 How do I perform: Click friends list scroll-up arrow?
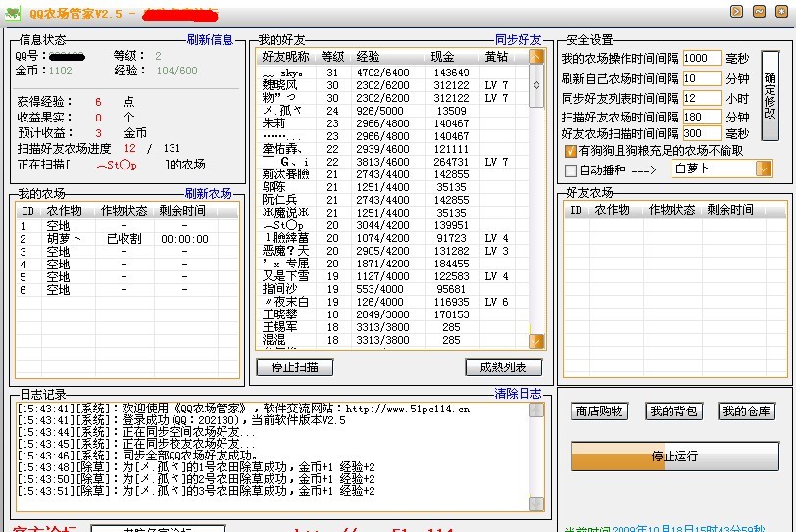[536, 56]
